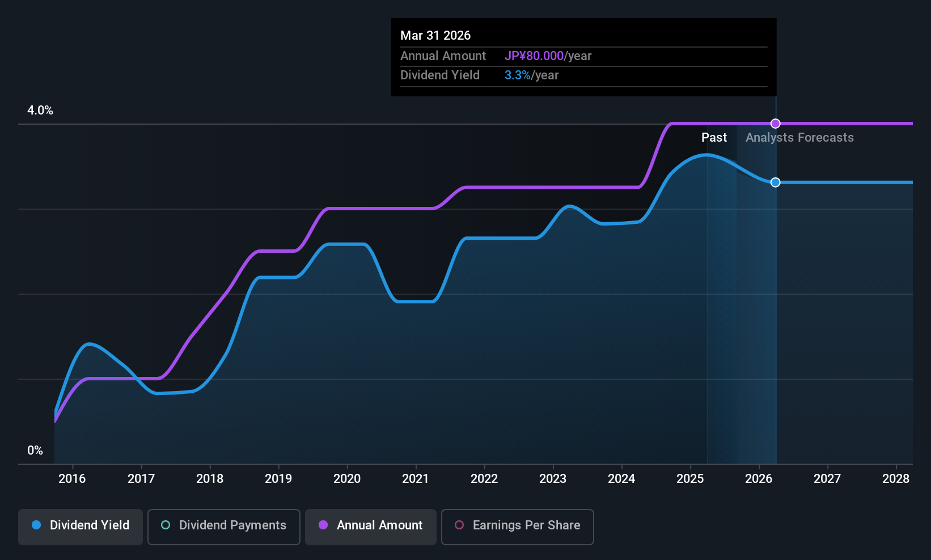
Task: Toggle the Annual Amount legend button
Action: [371, 527]
